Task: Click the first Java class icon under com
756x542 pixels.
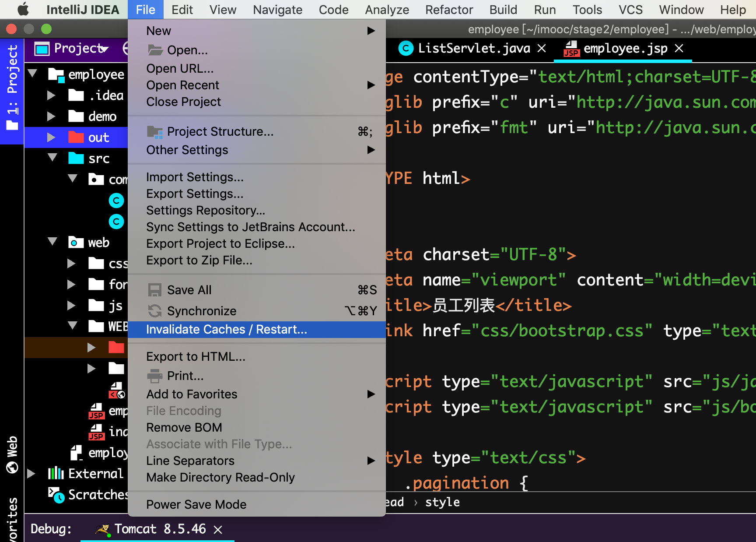Action: tap(116, 201)
